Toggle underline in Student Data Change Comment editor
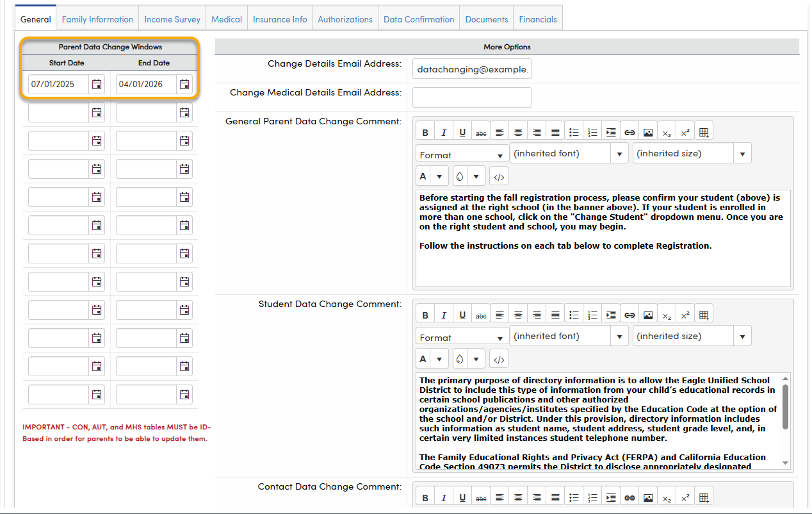 coord(462,315)
